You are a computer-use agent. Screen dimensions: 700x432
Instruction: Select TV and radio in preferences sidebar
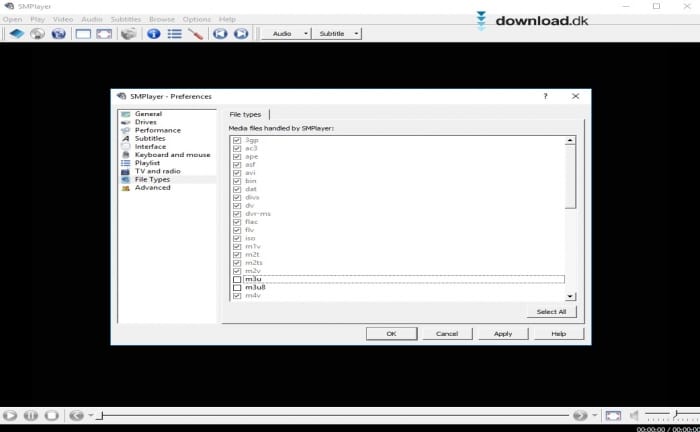point(157,171)
